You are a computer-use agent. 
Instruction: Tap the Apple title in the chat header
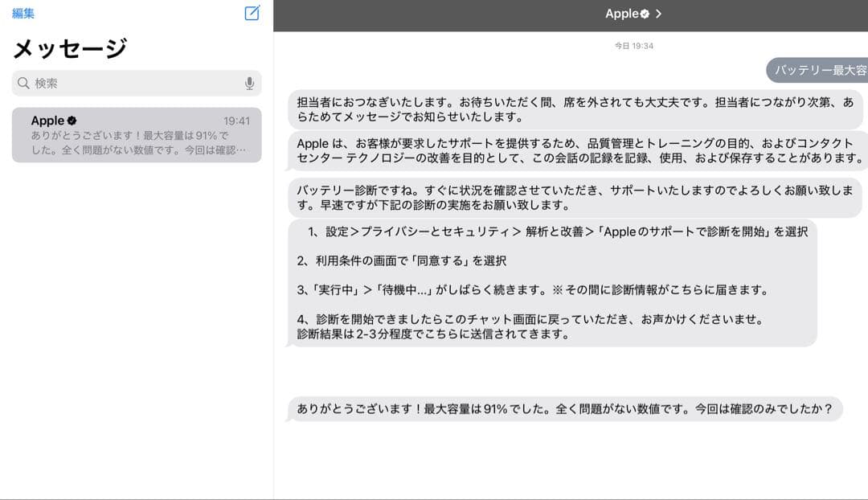(x=623, y=13)
